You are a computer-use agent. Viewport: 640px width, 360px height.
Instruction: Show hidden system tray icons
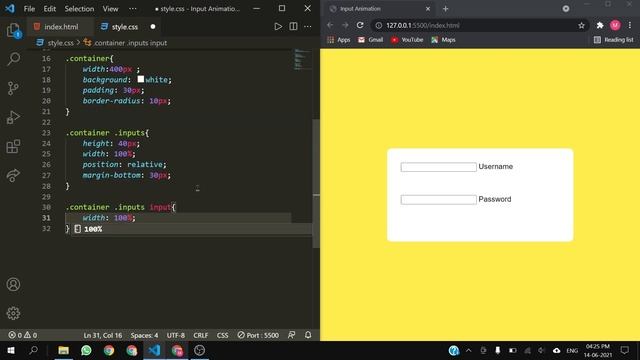[469, 350]
